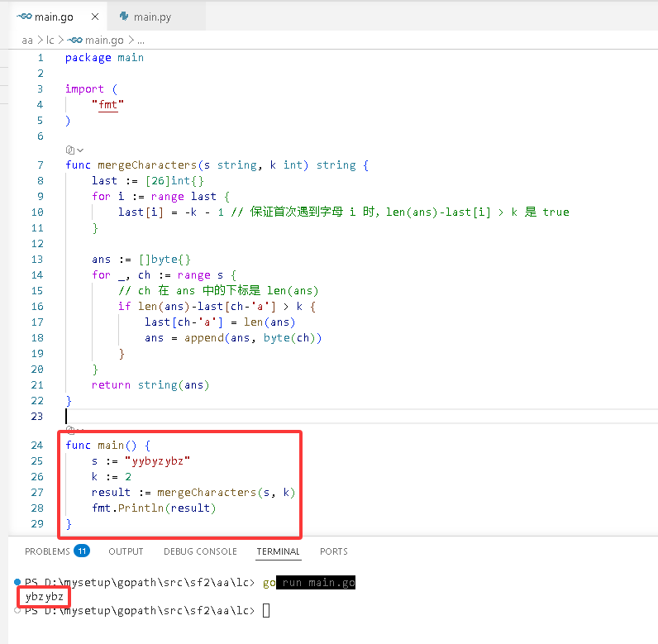
Task: Click the Go file icon on main.go tab
Action: click(24, 17)
